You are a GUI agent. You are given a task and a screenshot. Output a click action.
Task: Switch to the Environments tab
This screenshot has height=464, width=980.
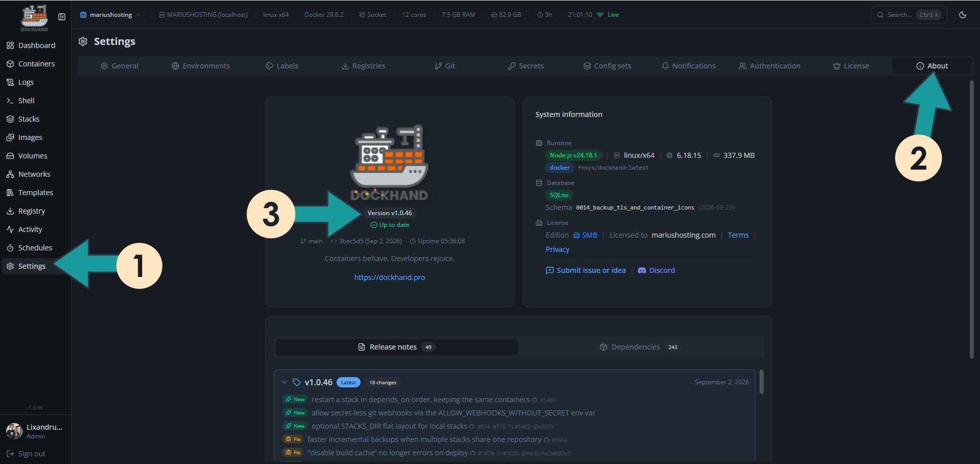tap(201, 66)
